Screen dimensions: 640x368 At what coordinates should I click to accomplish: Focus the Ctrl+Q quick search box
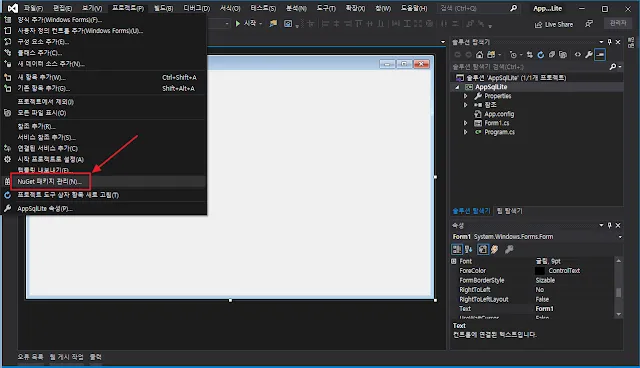click(x=478, y=8)
